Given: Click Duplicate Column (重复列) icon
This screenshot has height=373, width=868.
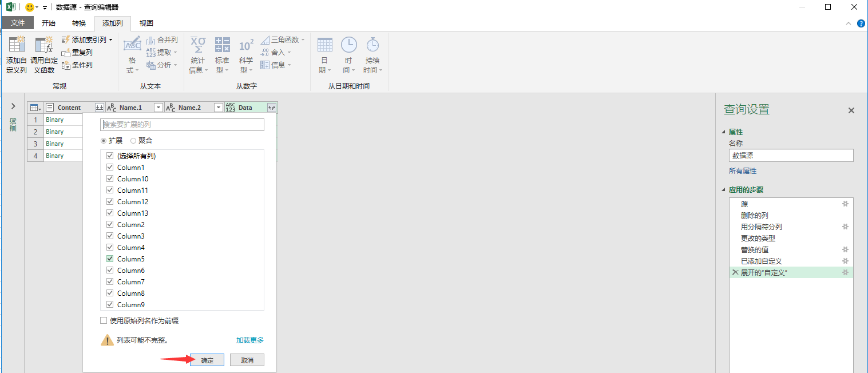Looking at the screenshot, I should (x=65, y=52).
